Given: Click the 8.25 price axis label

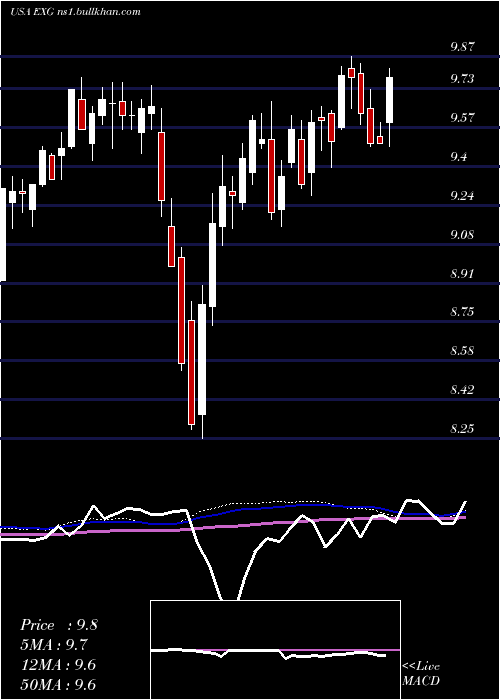Looking at the screenshot, I should 462,429.
